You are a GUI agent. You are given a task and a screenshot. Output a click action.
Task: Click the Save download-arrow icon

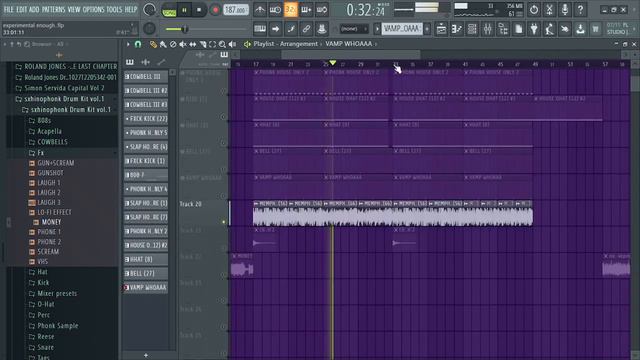580,29
